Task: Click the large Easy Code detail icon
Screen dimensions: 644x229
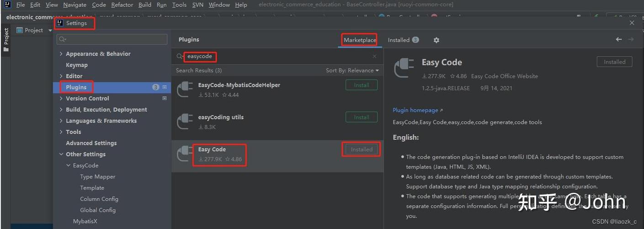Action: [x=404, y=68]
